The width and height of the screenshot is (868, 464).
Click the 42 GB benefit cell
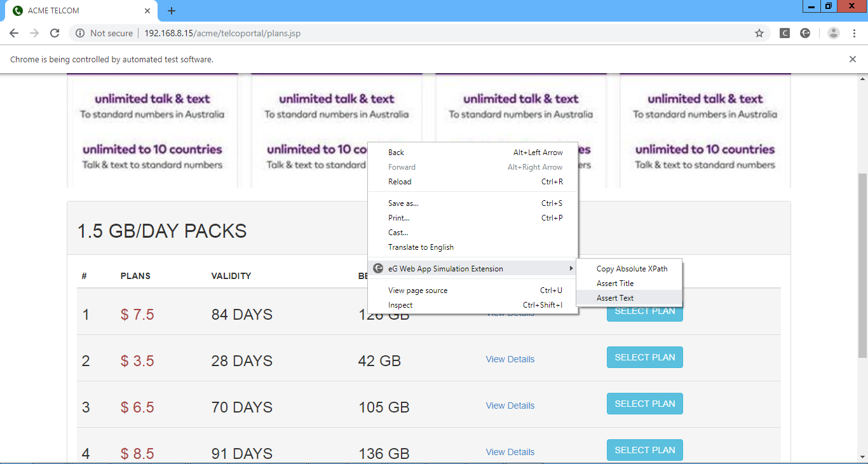pyautogui.click(x=379, y=361)
